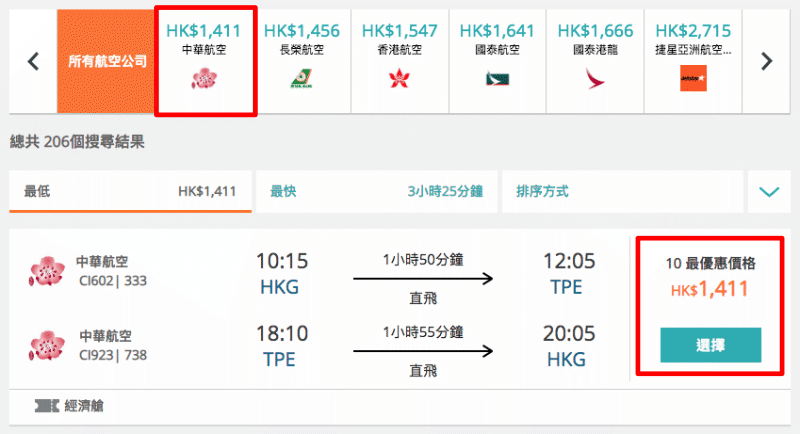
Task: Click China Airlines logo beside flight CI923
Action: click(46, 345)
